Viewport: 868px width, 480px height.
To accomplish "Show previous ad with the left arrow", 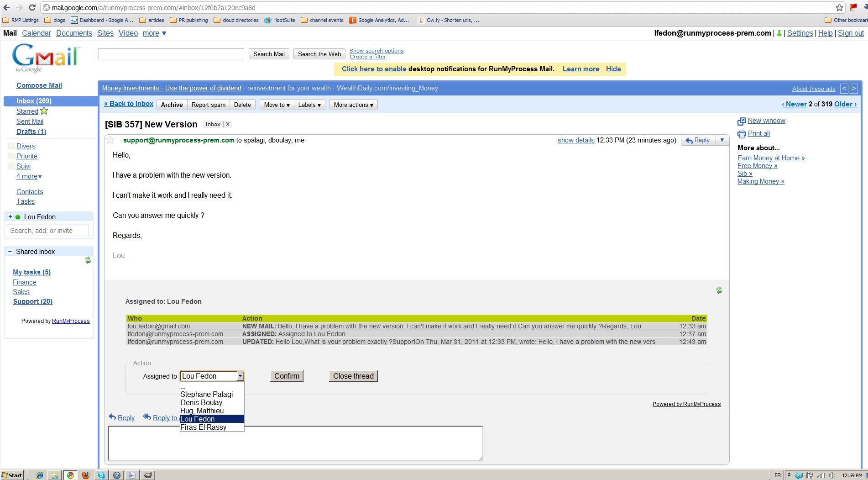I will (844, 89).
